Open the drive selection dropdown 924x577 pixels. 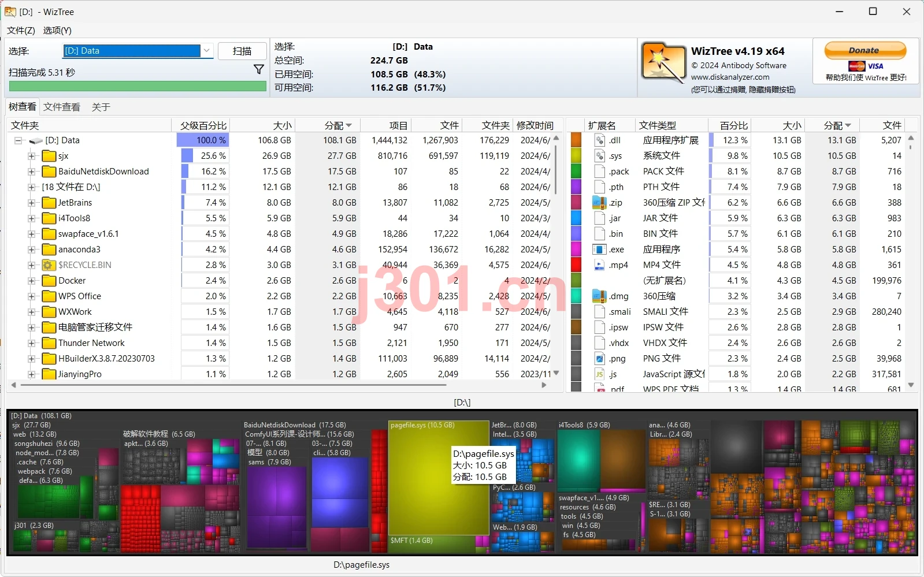pyautogui.click(x=207, y=51)
